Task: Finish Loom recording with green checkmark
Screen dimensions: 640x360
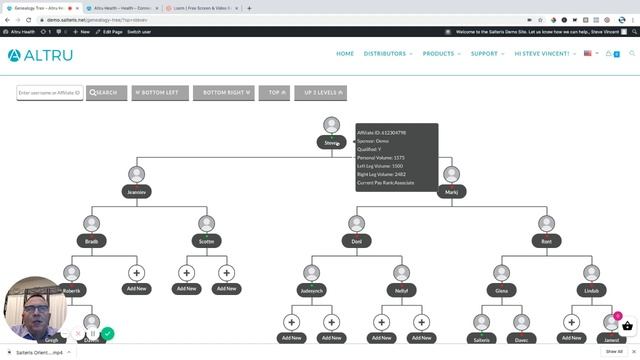Action: (x=108, y=334)
